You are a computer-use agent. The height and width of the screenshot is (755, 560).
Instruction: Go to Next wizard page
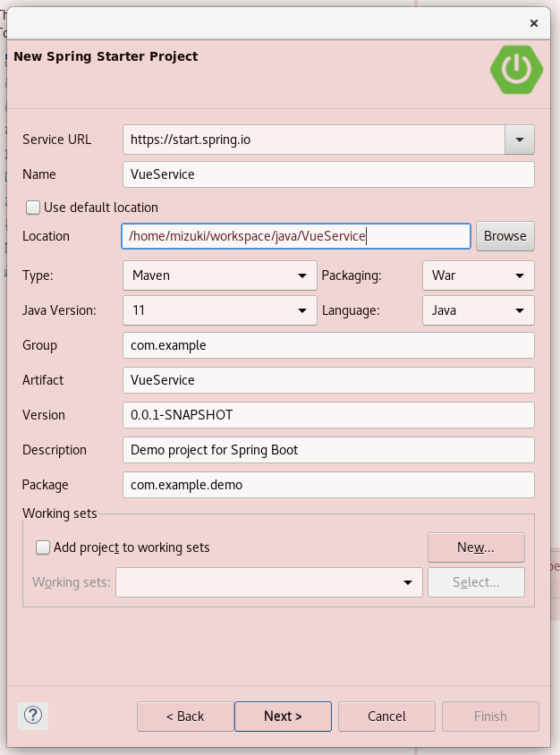point(283,717)
